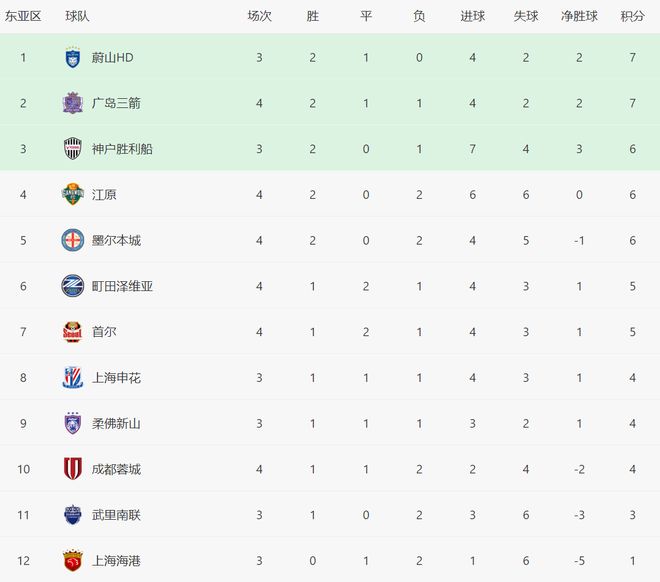Click the 上海申花 team logo
The height and width of the screenshot is (582, 660).
coord(72,378)
